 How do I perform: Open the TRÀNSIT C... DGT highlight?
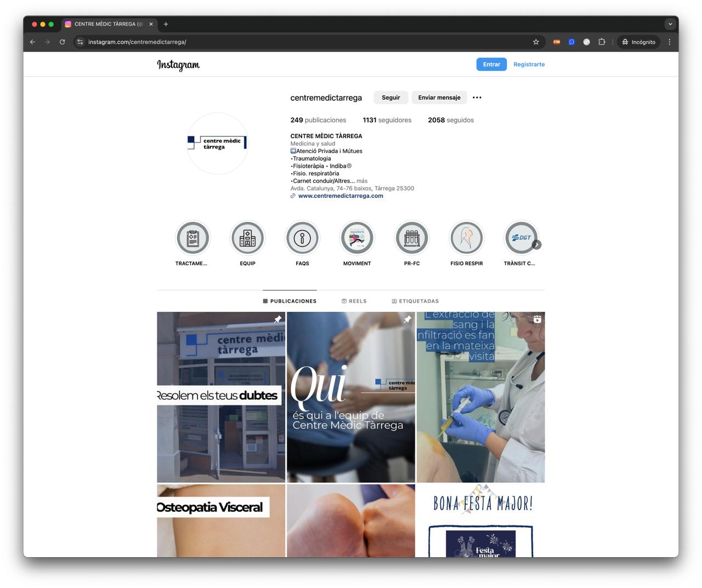pyautogui.click(x=520, y=238)
